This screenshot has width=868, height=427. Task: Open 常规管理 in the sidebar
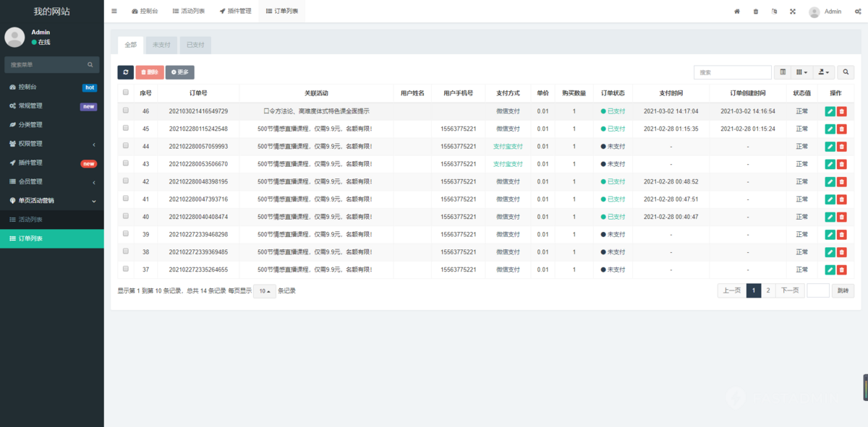[51, 106]
